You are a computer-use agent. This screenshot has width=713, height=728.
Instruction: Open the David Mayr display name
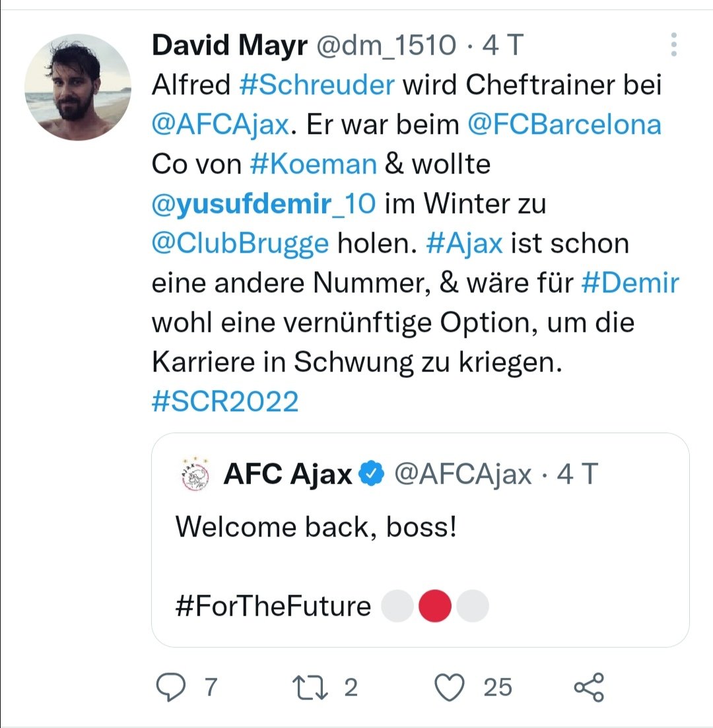click(230, 46)
